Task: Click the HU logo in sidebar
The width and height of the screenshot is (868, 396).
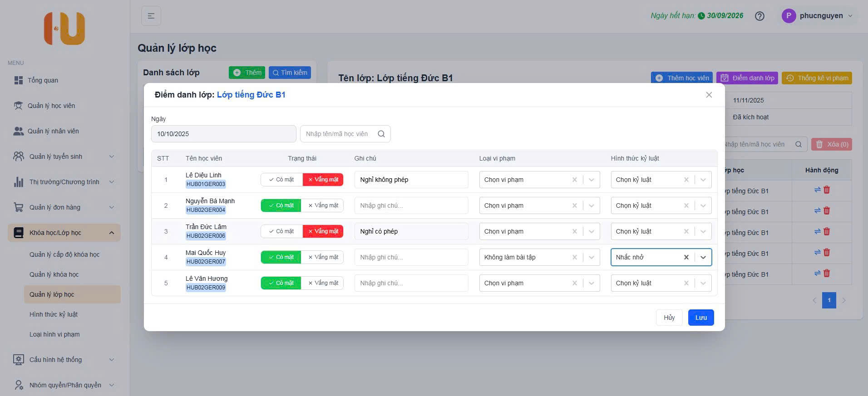Action: click(x=64, y=29)
